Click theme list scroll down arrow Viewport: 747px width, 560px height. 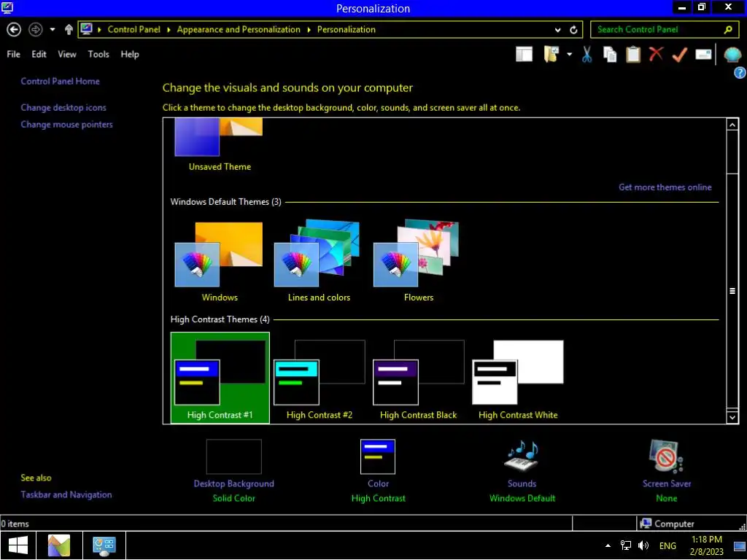[x=732, y=417]
